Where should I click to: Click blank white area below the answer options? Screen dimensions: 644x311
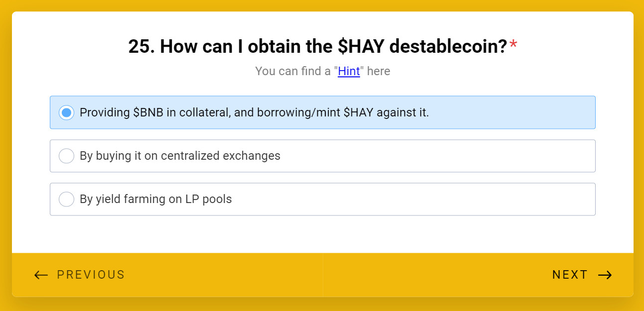pyautogui.click(x=322, y=234)
